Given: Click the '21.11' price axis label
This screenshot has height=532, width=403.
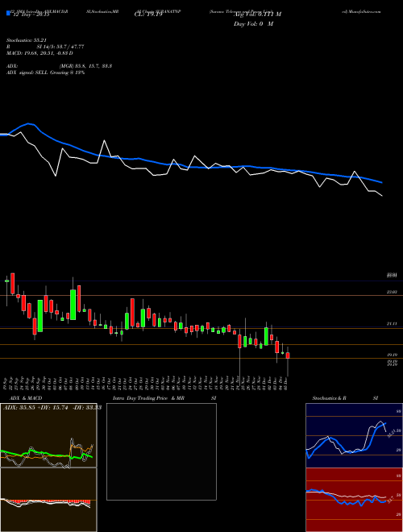Looking at the screenshot, I should (392, 324).
